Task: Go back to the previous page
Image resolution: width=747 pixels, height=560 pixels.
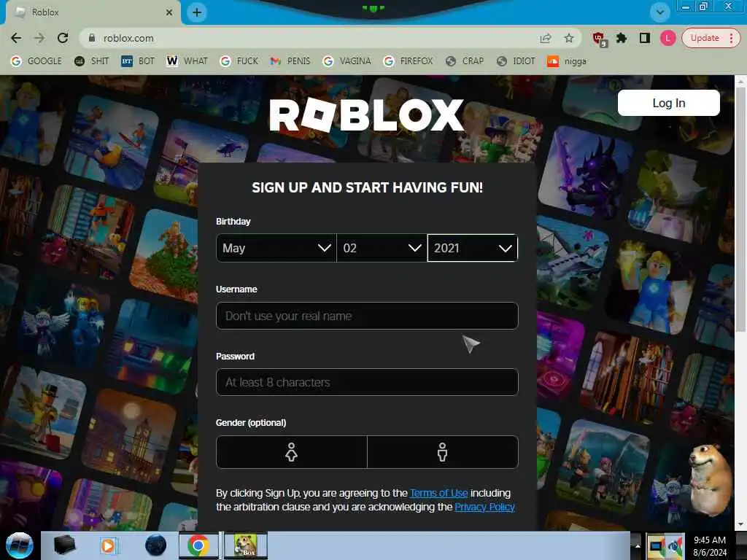Action: 16,38
